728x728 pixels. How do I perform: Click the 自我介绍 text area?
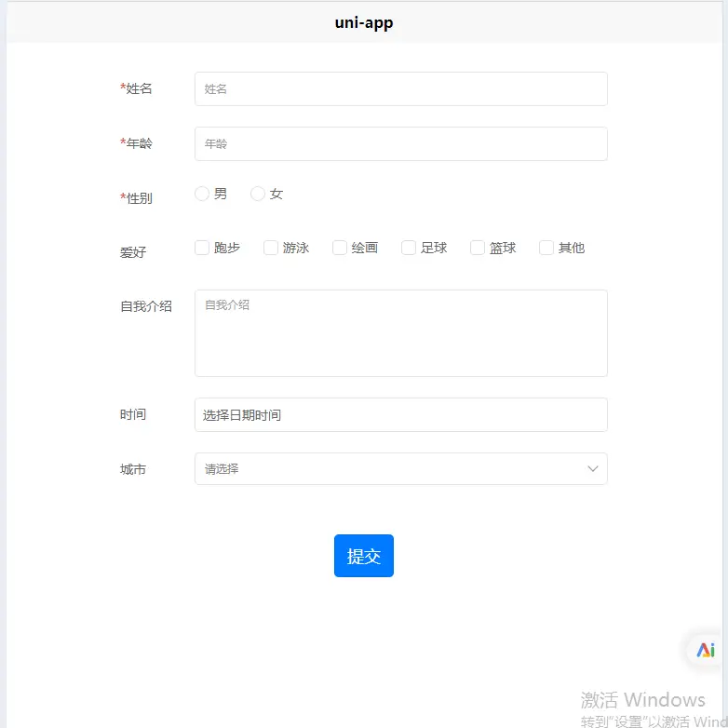(x=400, y=333)
